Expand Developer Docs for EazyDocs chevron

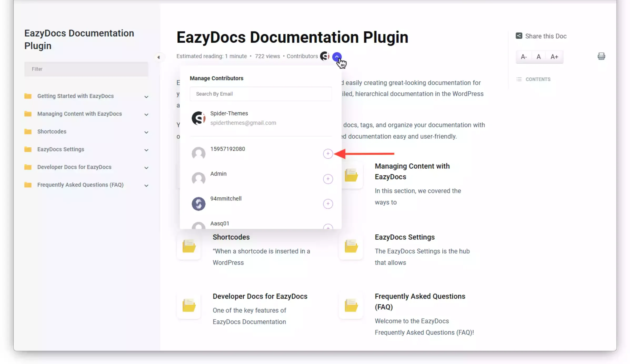point(146,168)
